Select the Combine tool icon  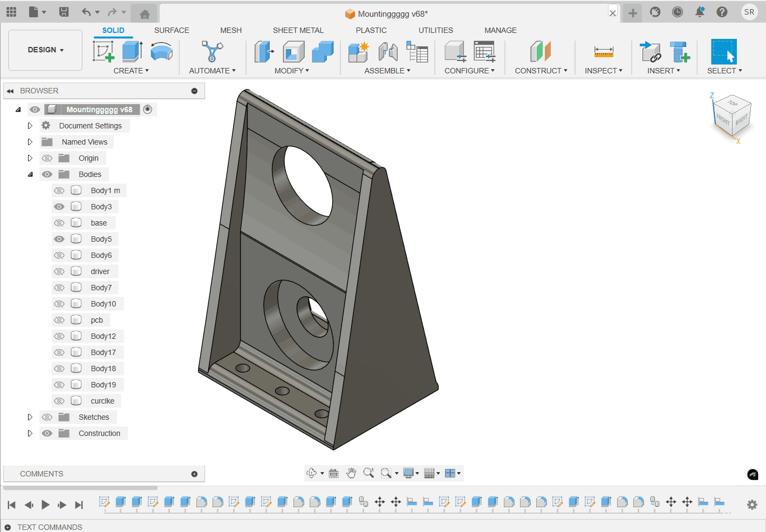[323, 52]
